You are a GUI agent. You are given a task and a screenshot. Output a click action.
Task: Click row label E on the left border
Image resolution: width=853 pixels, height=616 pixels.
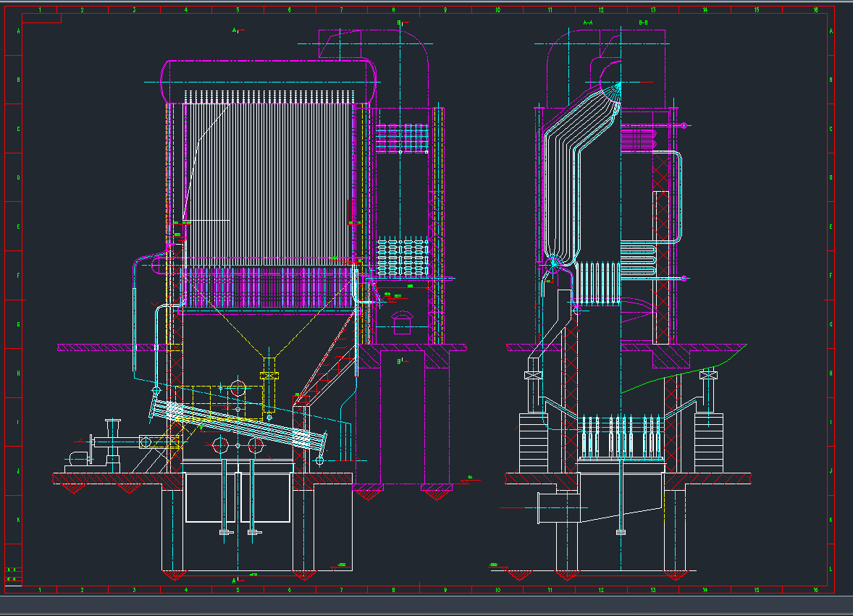19,227
